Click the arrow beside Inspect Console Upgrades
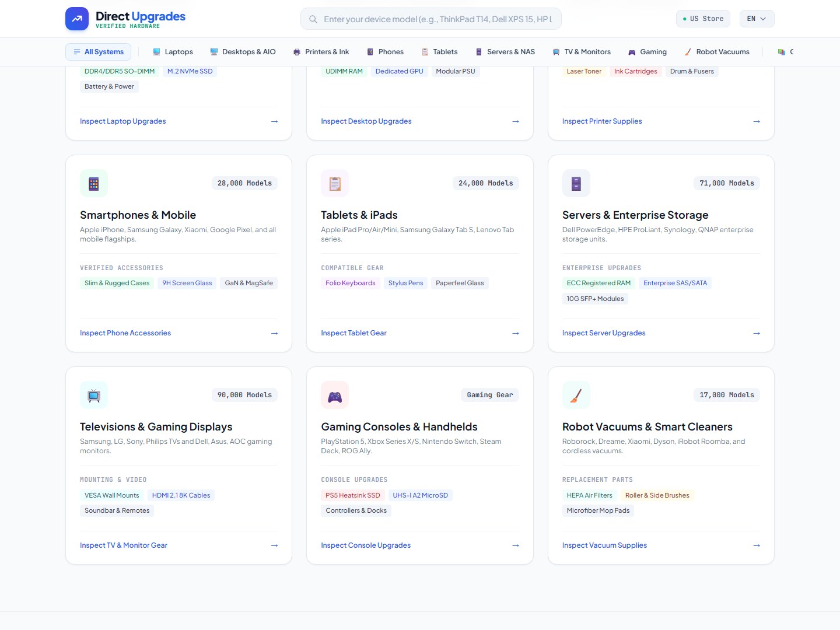 coord(516,545)
